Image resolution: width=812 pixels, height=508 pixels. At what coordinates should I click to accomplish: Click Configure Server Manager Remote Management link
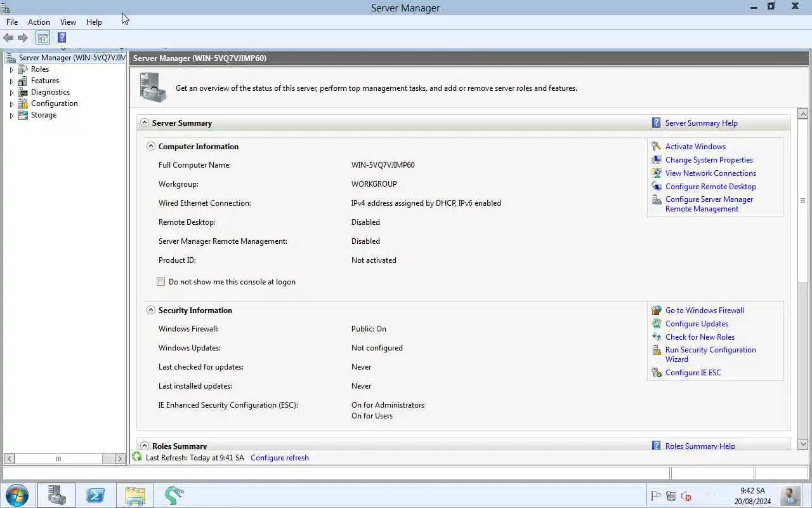pyautogui.click(x=709, y=204)
